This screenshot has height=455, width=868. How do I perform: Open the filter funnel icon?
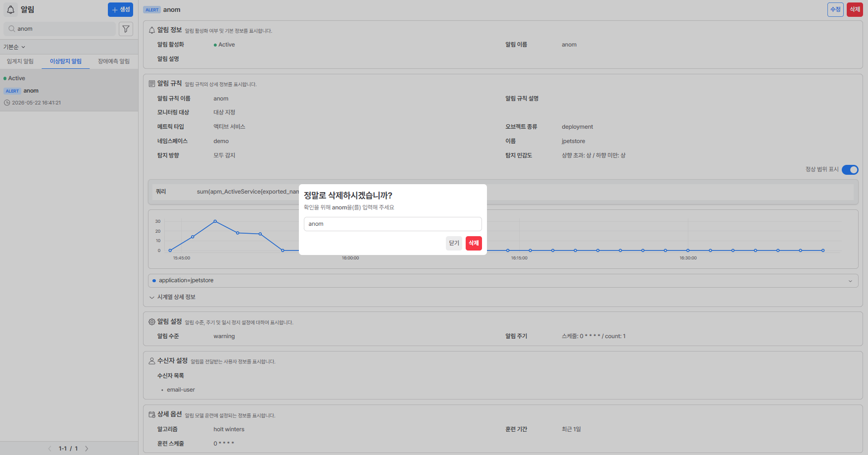point(126,29)
